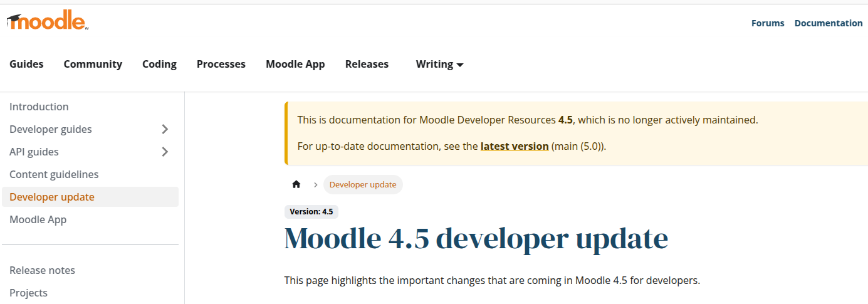
Task: Select Content guidelines in the sidebar
Action: 90,174
